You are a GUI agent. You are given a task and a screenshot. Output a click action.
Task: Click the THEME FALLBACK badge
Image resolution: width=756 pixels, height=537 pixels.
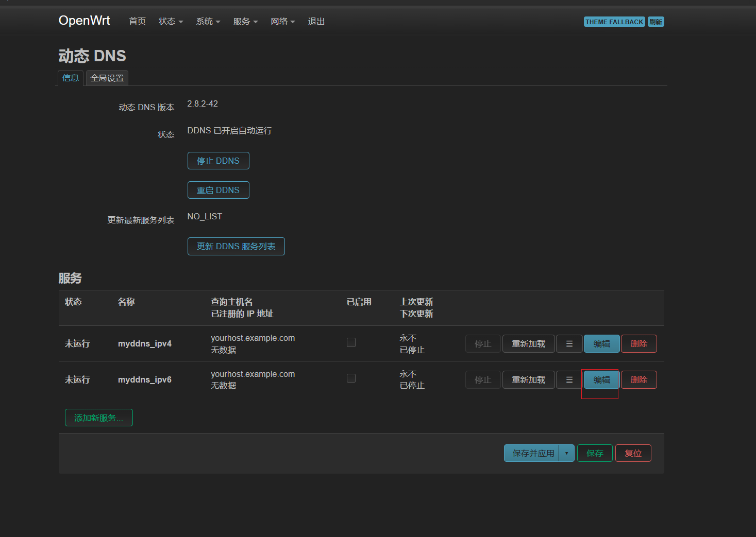tap(614, 22)
